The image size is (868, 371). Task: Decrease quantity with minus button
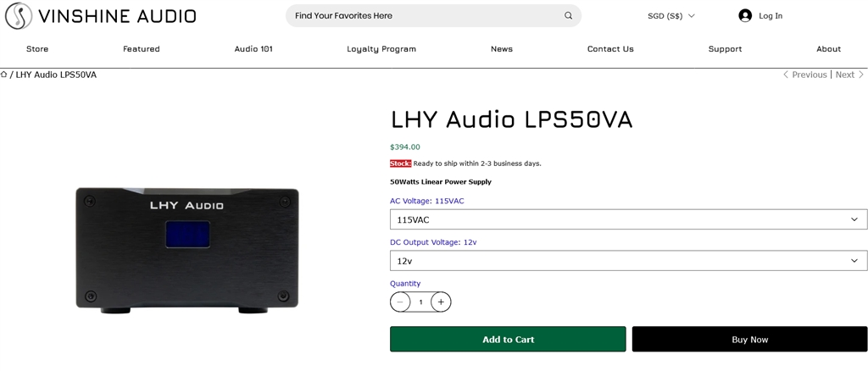(400, 302)
